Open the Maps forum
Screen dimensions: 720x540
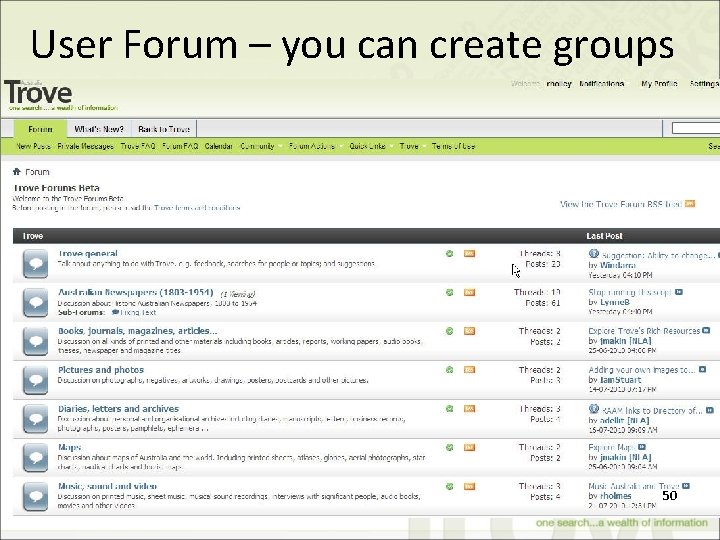(x=70, y=447)
